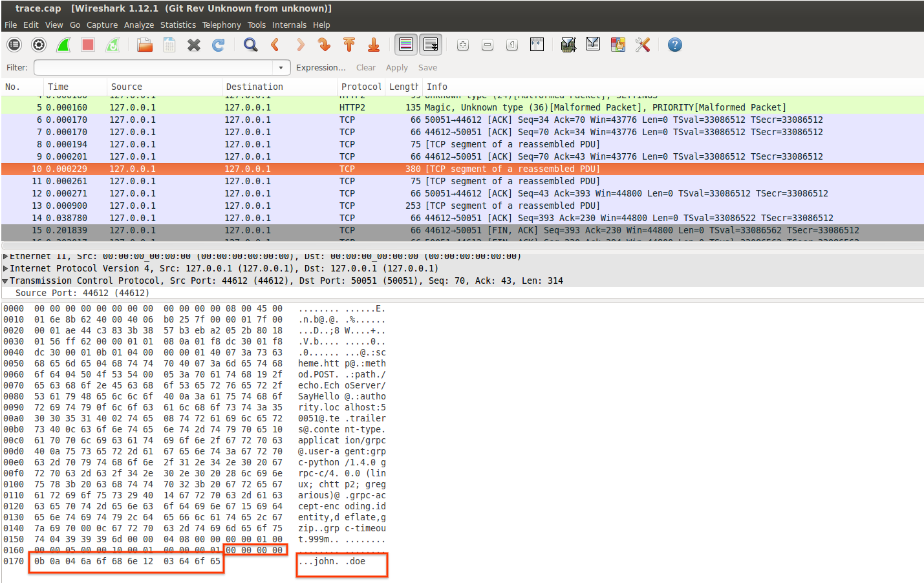Edit capture filter icon
The height and width of the screenshot is (583, 924).
[x=568, y=45]
